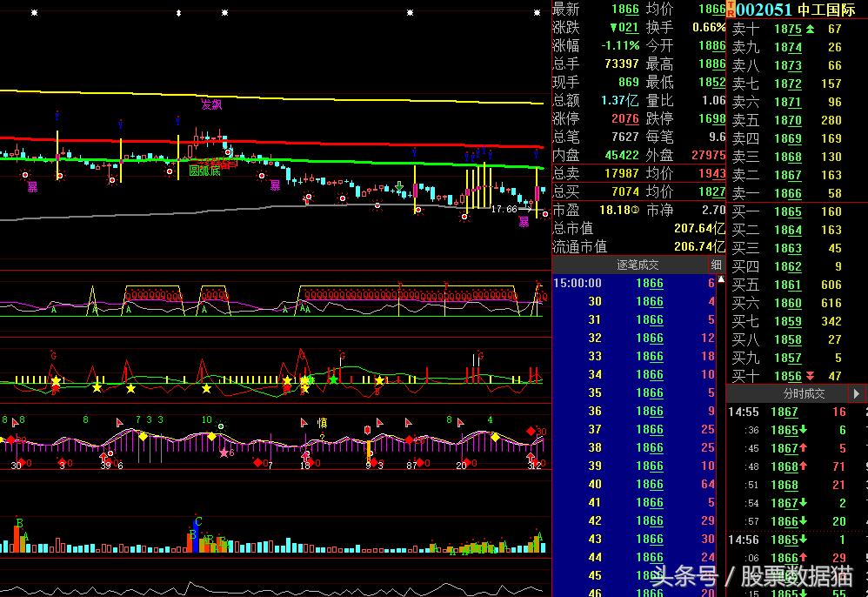Viewport: 868px width, 597px height.
Task: Click the red down arrow beside 买十 price
Action: [811, 376]
